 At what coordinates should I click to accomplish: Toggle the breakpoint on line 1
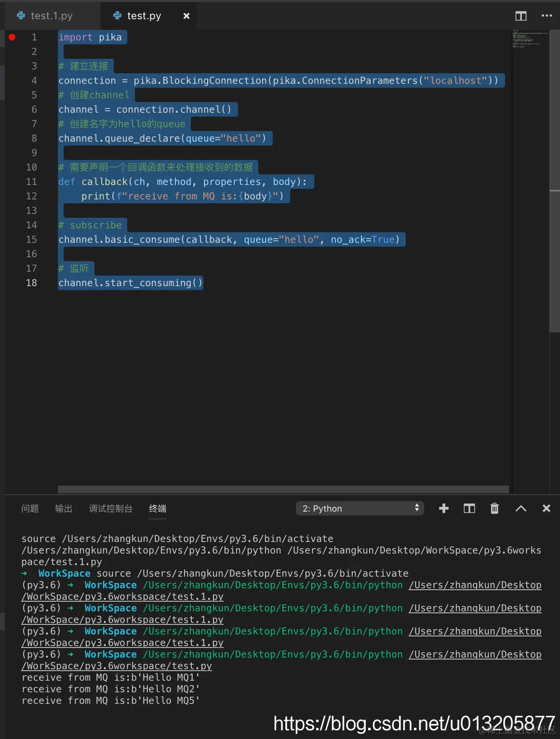[x=12, y=37]
